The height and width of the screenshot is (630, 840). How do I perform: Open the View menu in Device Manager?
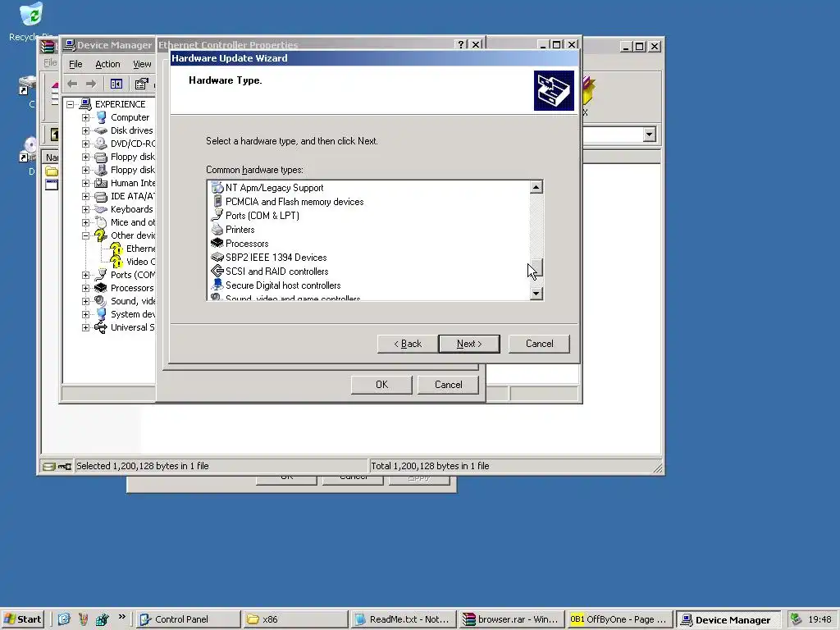(x=142, y=64)
